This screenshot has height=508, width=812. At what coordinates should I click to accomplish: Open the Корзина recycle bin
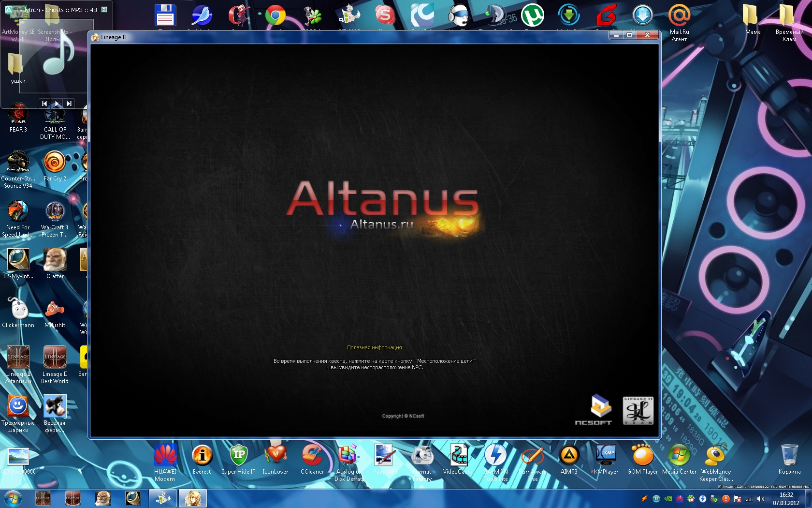[x=789, y=460]
